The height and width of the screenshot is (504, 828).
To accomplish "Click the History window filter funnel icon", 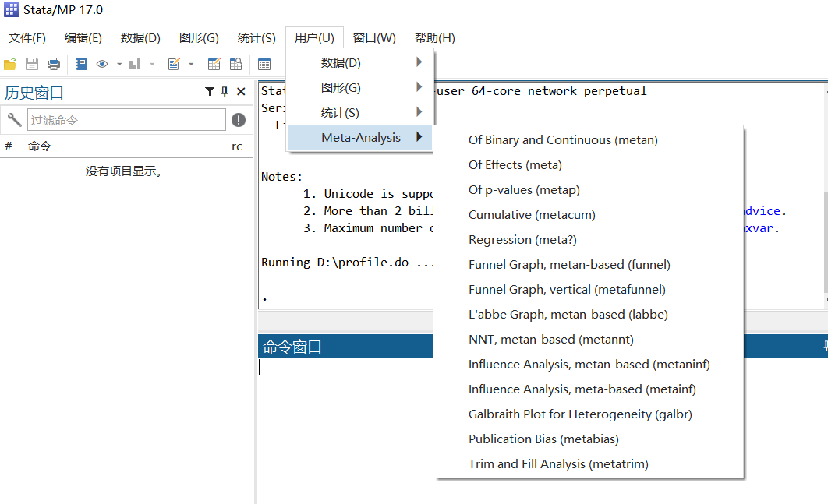I will (210, 92).
